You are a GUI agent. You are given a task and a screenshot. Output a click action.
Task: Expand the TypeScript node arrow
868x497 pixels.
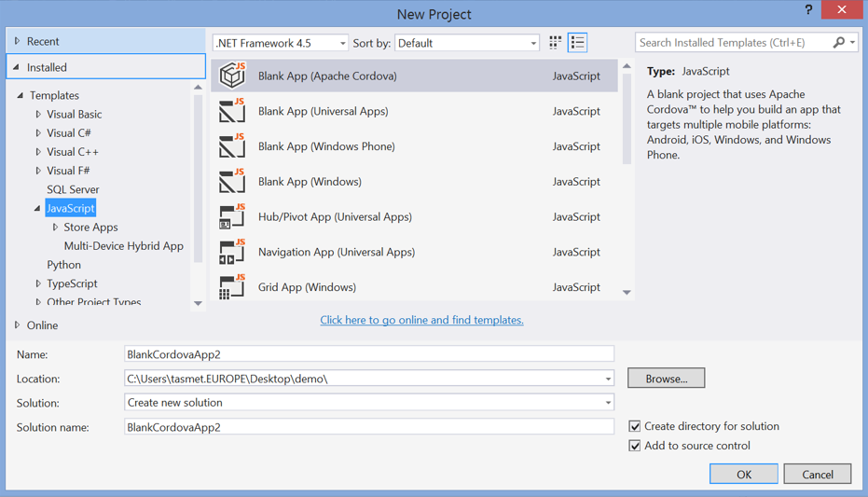click(x=38, y=283)
